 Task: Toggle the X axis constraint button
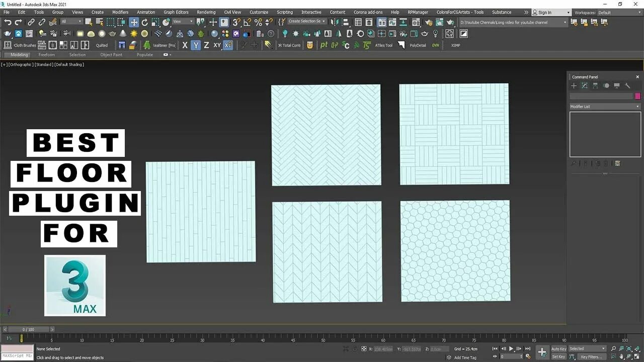185,45
